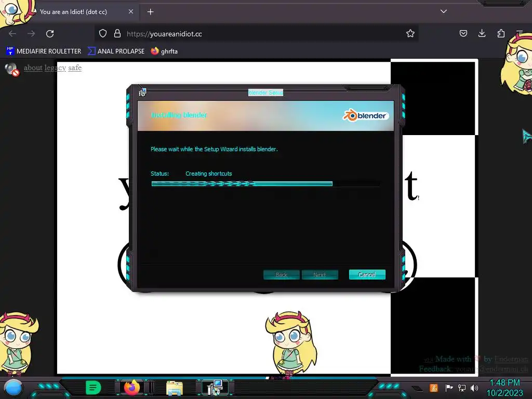Open the second bookmark in the bookmarks bar
The width and height of the screenshot is (532, 399).
click(x=116, y=51)
